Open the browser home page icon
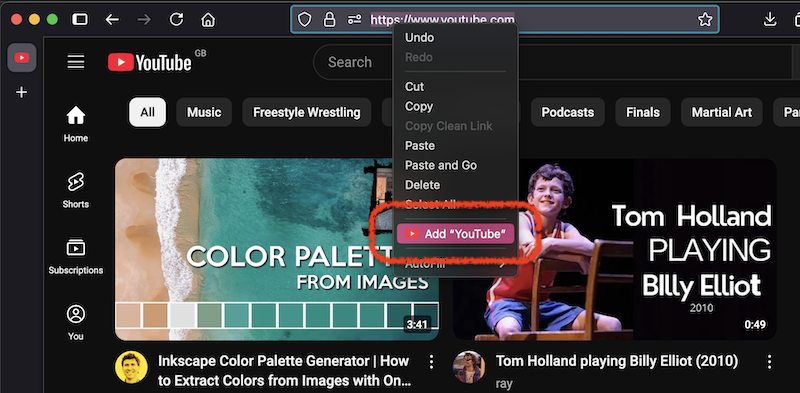Screen dimensions: 800x393 208,20
